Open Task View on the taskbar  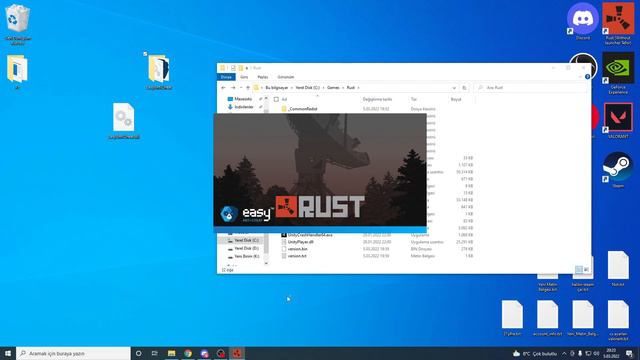click(155, 353)
